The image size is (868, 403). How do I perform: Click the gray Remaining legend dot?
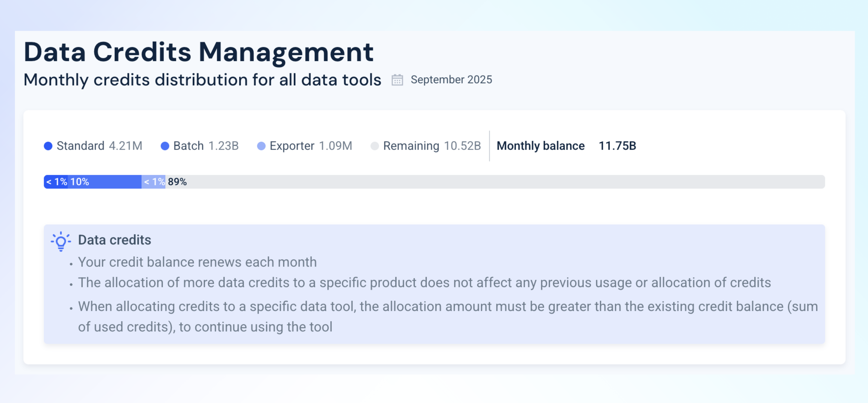pos(375,146)
